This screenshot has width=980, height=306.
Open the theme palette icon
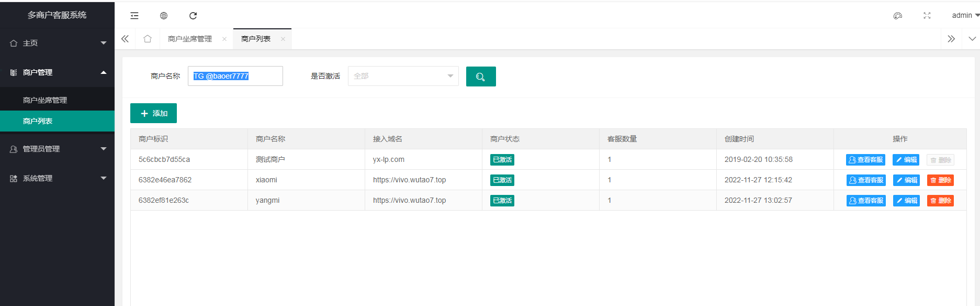click(x=898, y=16)
